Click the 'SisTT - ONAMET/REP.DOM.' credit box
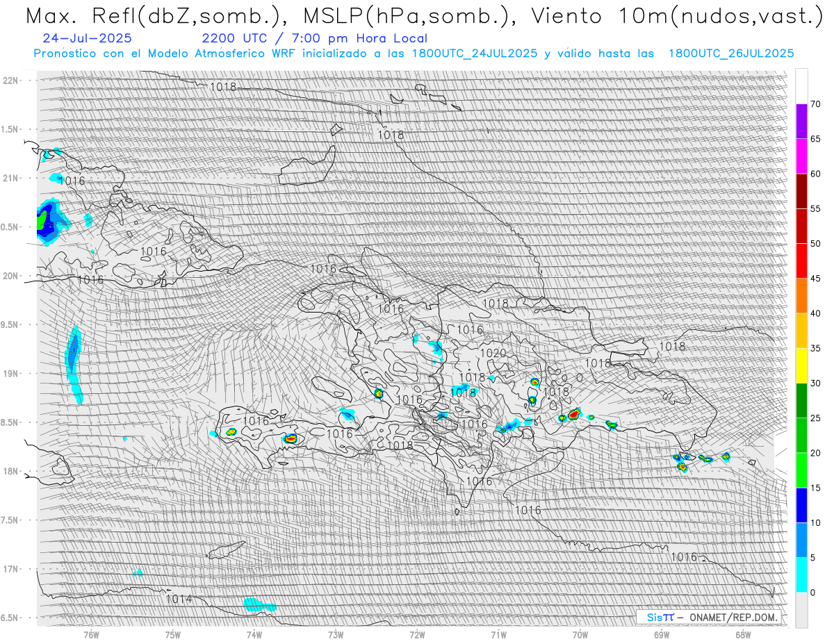 click(x=710, y=617)
